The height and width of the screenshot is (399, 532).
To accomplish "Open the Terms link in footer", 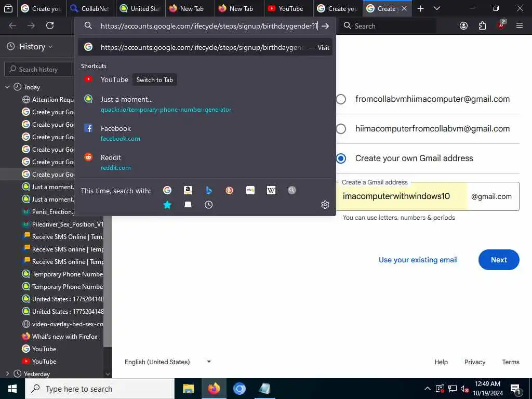I will pos(511,362).
